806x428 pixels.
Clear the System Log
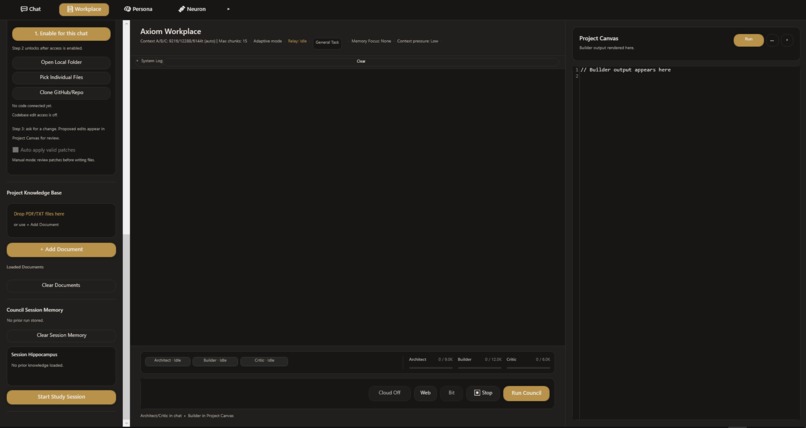[x=361, y=62]
